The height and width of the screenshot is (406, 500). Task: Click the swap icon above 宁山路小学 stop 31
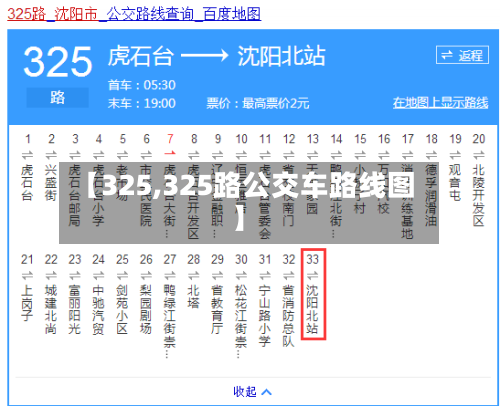click(265, 276)
